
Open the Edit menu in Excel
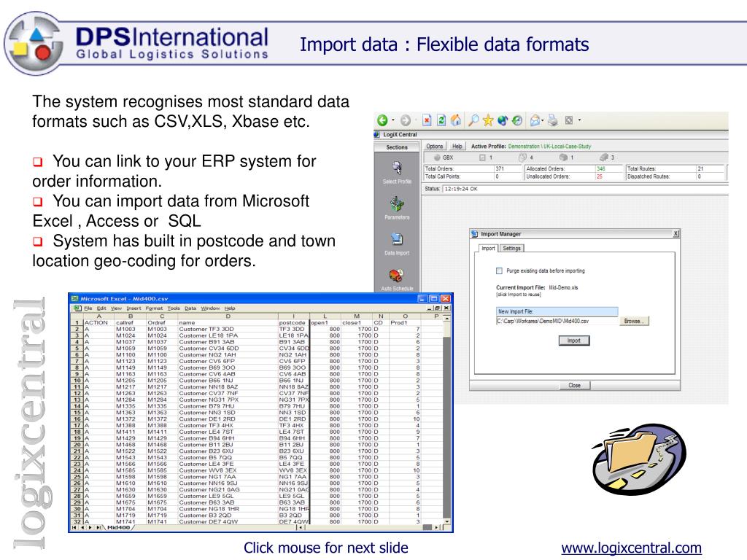101,308
